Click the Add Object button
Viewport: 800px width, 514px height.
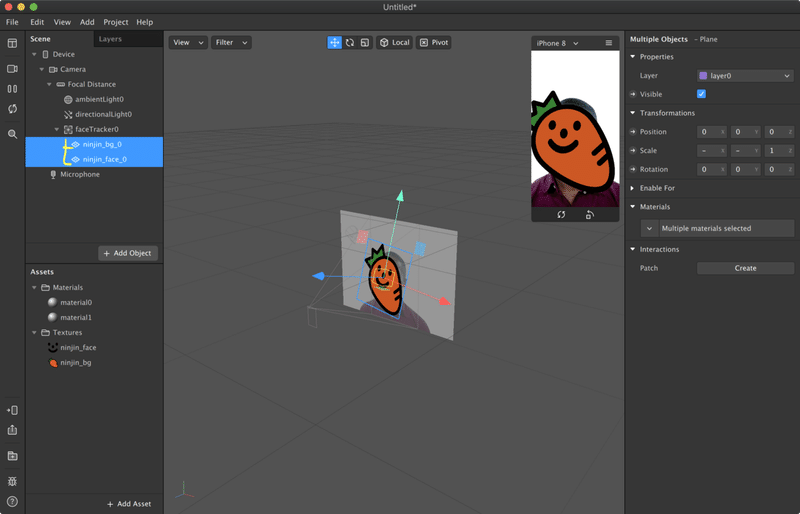[x=128, y=253]
